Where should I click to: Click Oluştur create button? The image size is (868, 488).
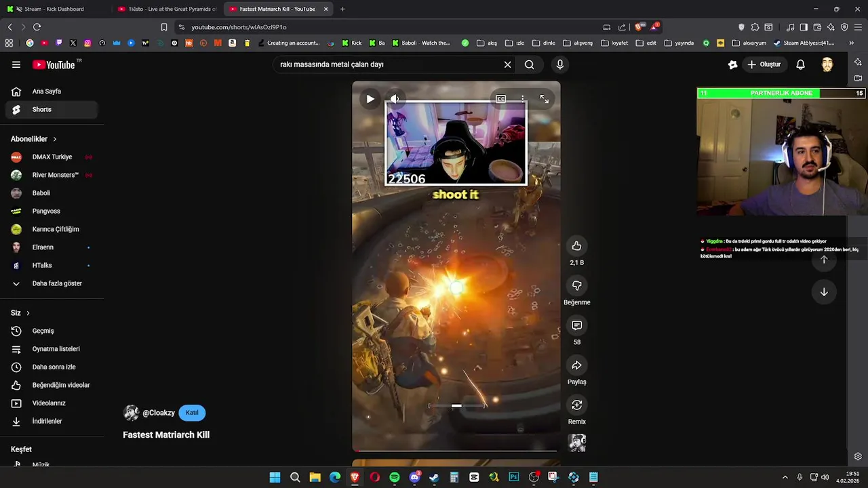coord(764,64)
